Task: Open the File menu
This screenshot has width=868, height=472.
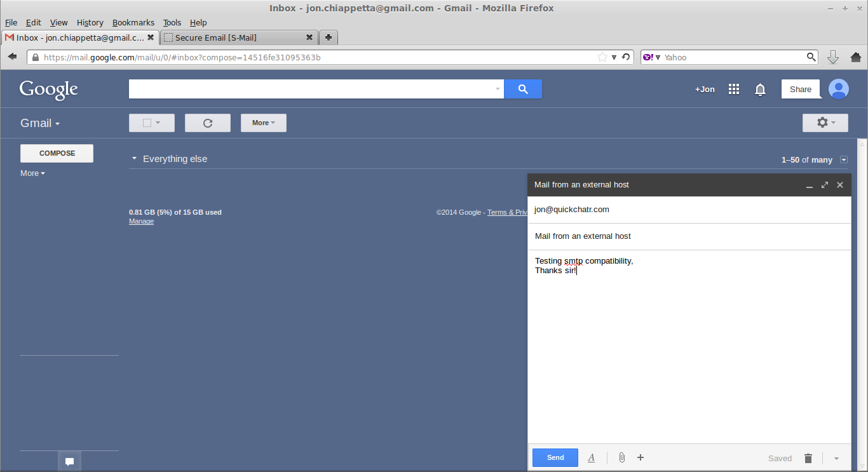Action: coord(11,22)
